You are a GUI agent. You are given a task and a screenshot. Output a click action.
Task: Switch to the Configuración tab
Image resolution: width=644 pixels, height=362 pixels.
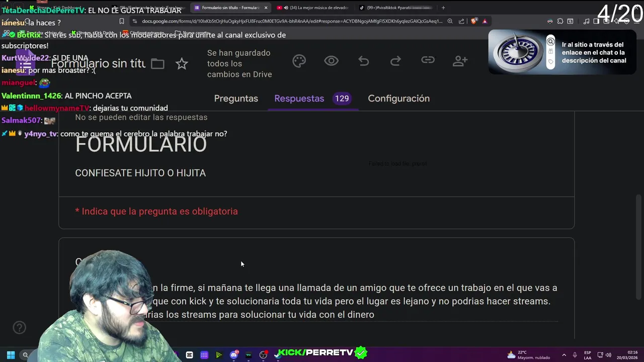(x=398, y=99)
